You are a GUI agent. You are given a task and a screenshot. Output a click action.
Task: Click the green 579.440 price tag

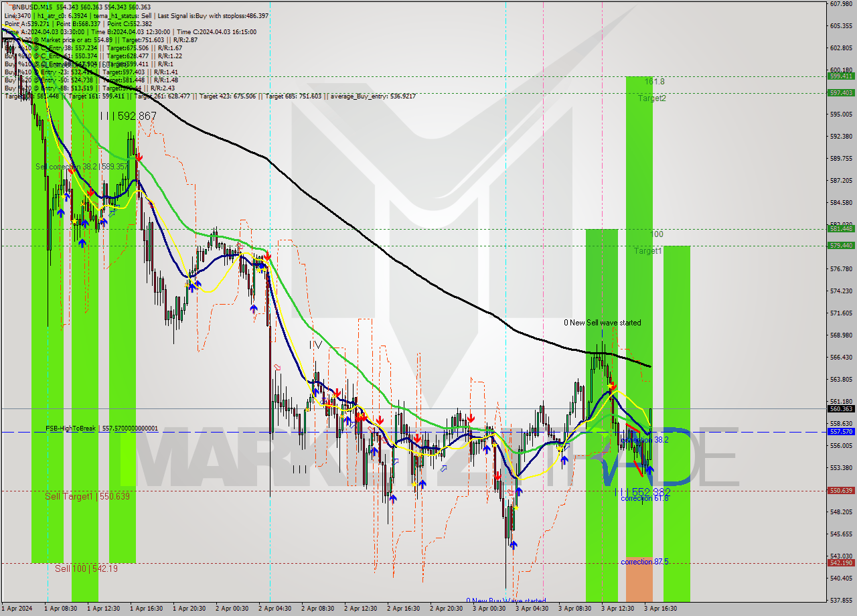pyautogui.click(x=841, y=246)
